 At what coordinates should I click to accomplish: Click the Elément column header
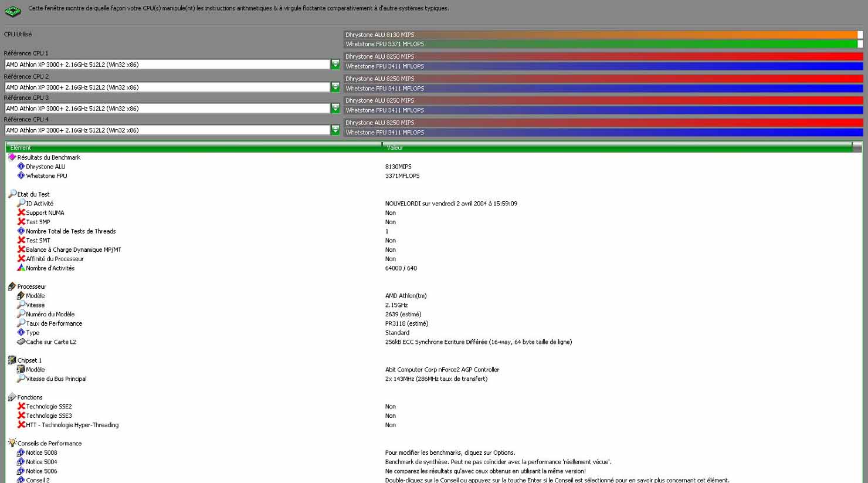194,147
